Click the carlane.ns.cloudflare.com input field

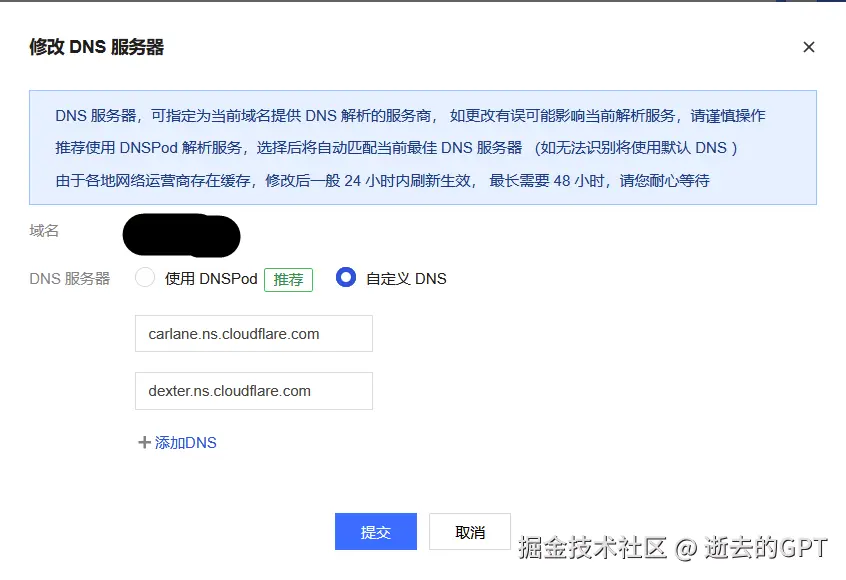coord(253,333)
